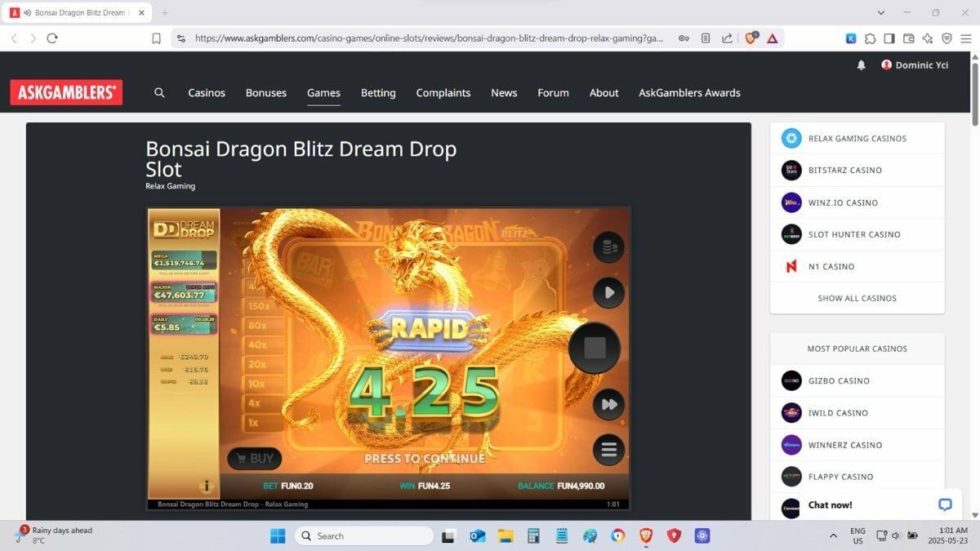
Task: Open Winnerz Casino link
Action: tap(857, 445)
